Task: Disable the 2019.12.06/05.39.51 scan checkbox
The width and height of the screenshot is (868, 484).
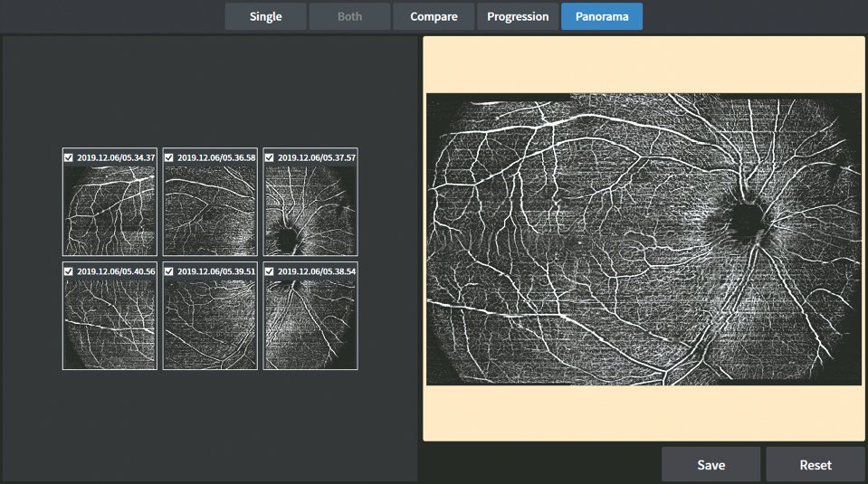Action: (x=169, y=271)
